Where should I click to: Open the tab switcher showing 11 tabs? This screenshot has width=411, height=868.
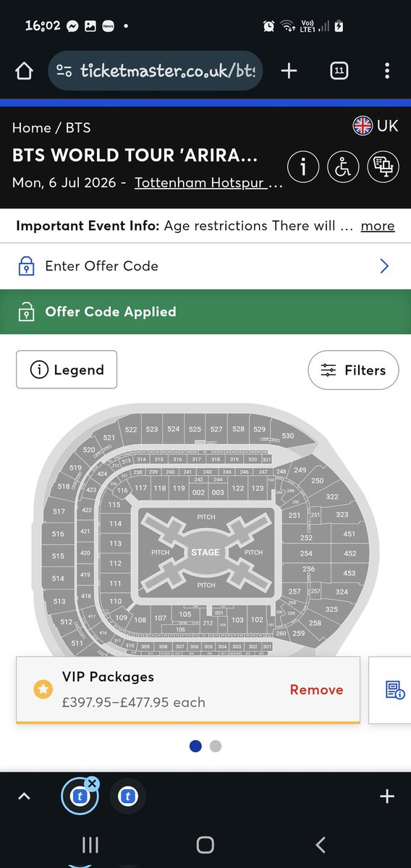(338, 70)
